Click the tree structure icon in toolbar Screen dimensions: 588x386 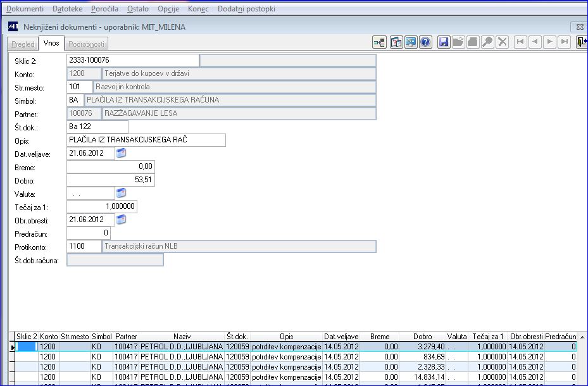[x=379, y=42]
